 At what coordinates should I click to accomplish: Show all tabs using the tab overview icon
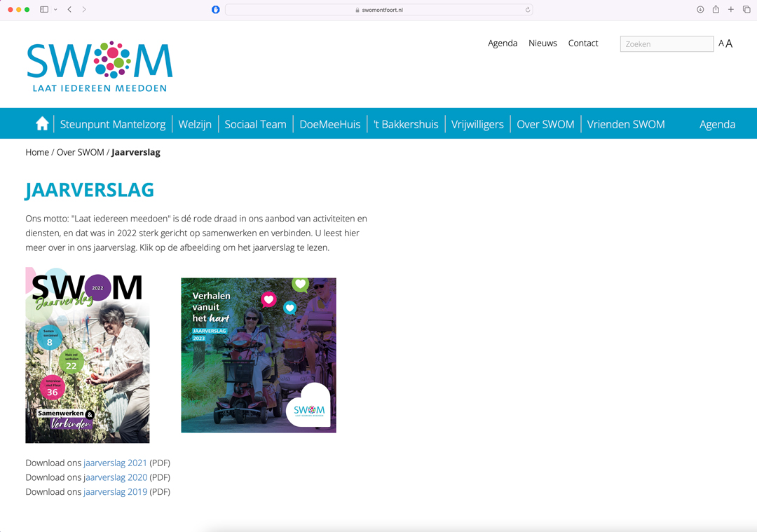click(x=746, y=10)
